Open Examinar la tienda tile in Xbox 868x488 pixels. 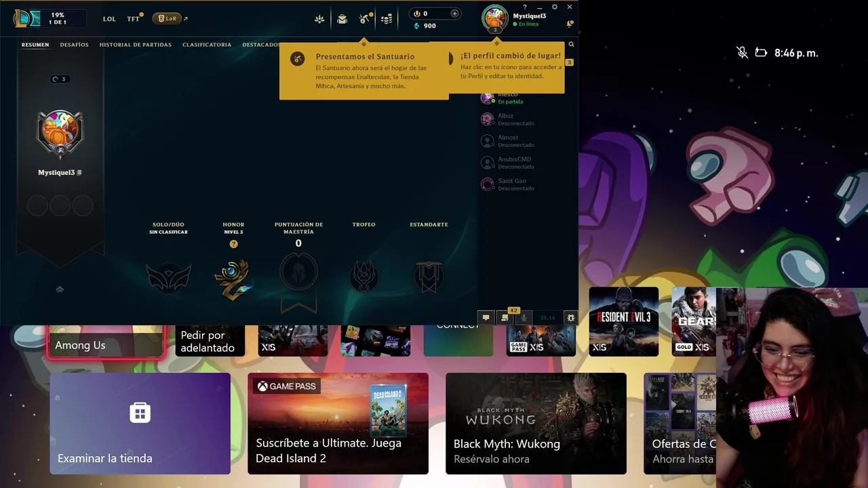[140, 424]
